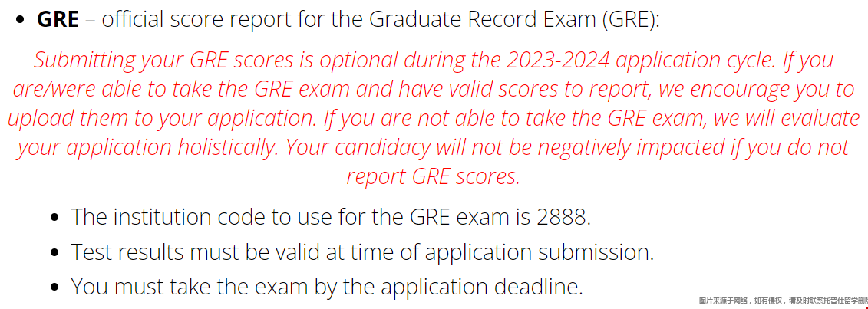Screen dimensions: 868x309
Task: Click the Chinese watermark text in corner
Action: [x=783, y=301]
